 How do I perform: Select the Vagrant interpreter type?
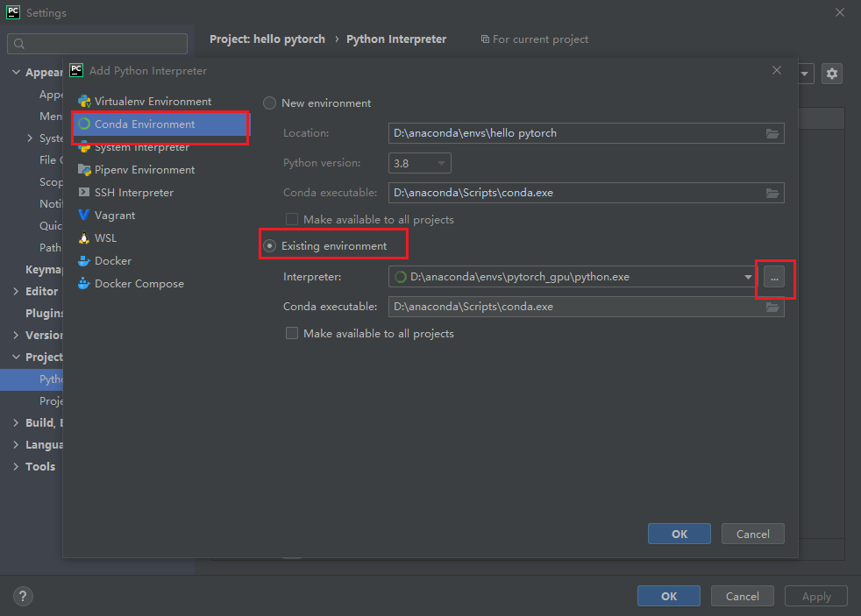click(114, 215)
